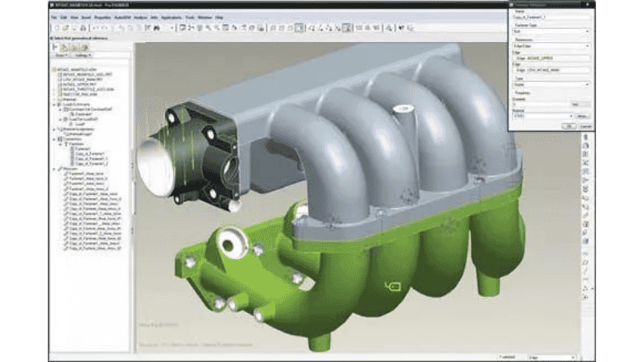Click the binoculars Find icon
644x362 pixels.
(156, 28)
